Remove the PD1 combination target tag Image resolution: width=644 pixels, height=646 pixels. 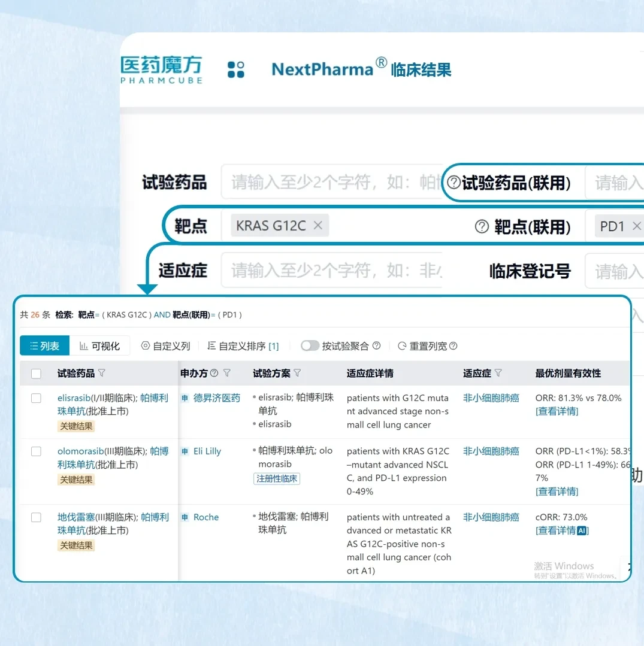click(x=637, y=226)
